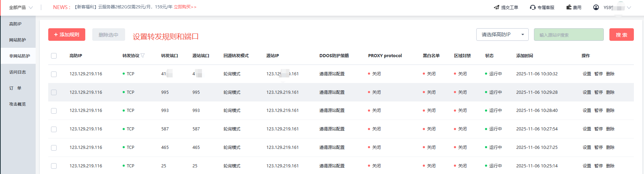Screen dimensions: 644x174
Task: Click 立即购买 promotion link in news bar
Action: point(185,7)
